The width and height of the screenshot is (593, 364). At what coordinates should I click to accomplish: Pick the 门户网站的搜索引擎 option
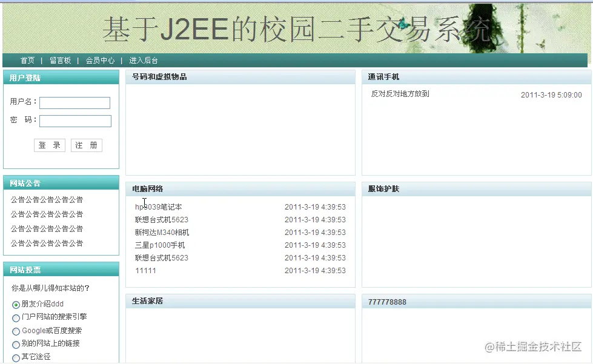(x=15, y=317)
